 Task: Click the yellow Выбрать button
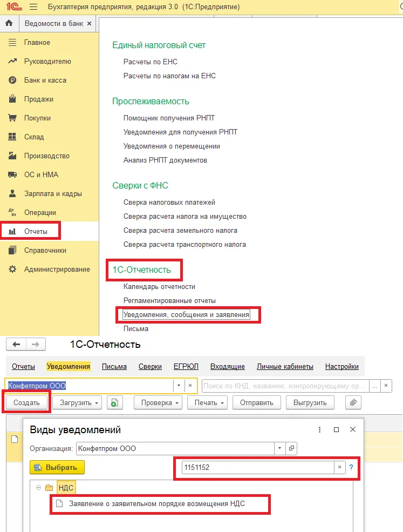pyautogui.click(x=57, y=467)
